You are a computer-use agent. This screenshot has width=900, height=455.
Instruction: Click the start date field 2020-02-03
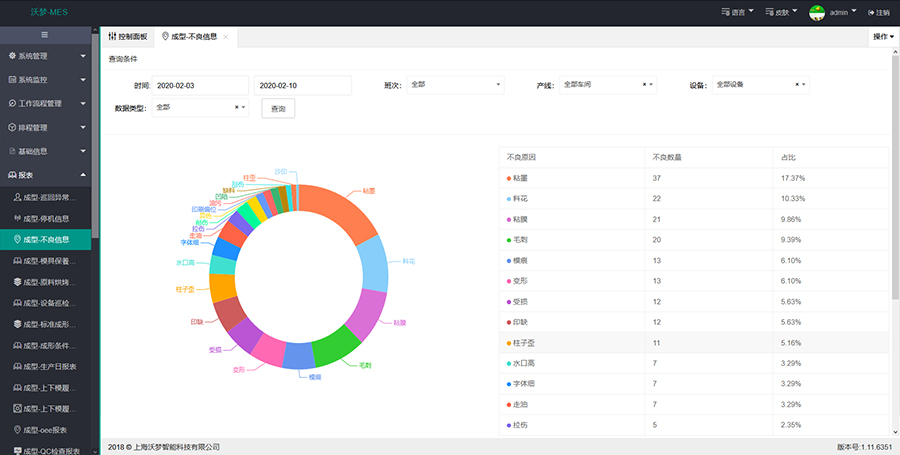[200, 86]
